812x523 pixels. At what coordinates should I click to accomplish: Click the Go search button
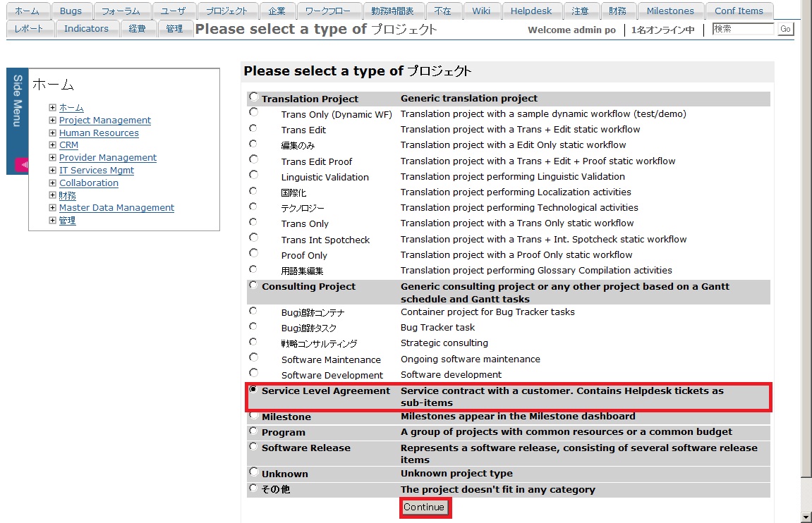point(786,29)
